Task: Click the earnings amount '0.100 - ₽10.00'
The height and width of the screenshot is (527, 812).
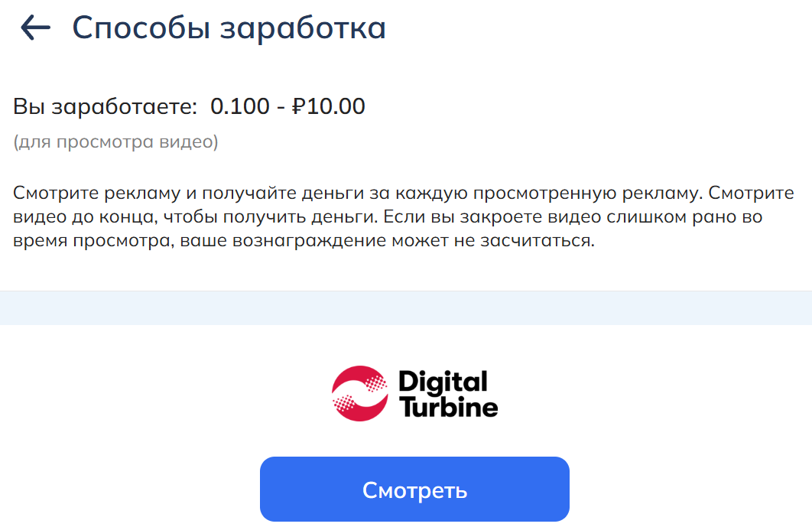Action: click(288, 106)
